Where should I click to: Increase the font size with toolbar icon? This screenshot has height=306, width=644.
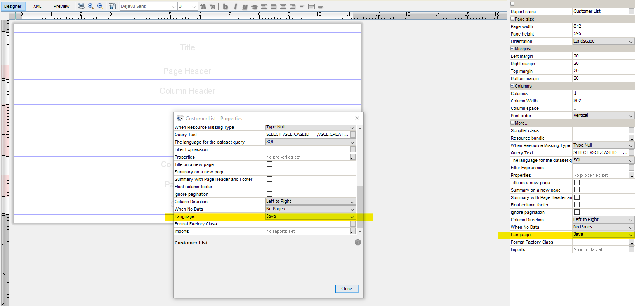click(x=203, y=7)
